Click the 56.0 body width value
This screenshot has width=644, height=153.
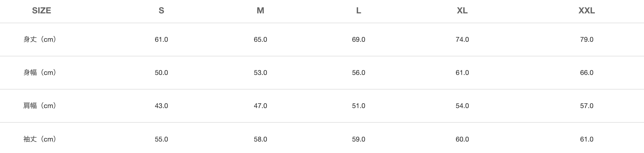(x=358, y=73)
